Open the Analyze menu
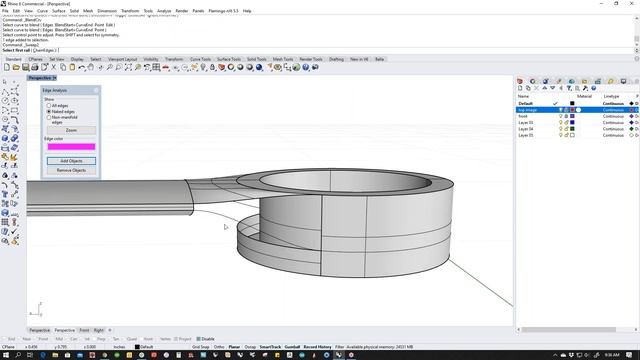 tap(164, 11)
